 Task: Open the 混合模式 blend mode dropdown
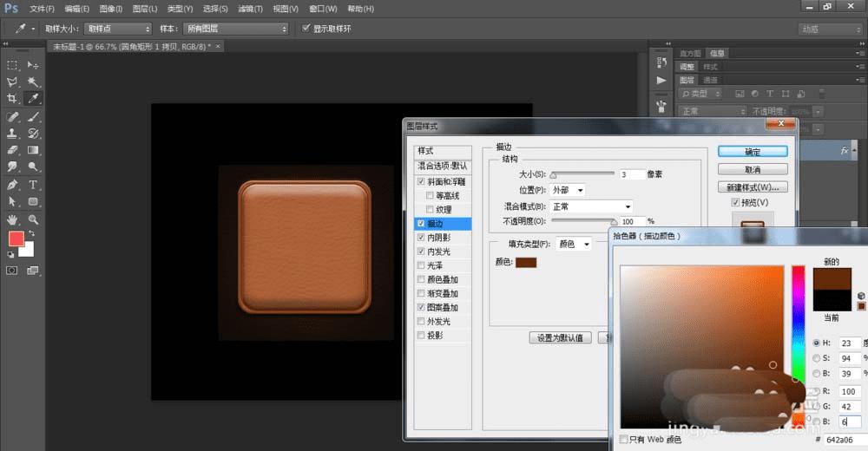coord(592,206)
